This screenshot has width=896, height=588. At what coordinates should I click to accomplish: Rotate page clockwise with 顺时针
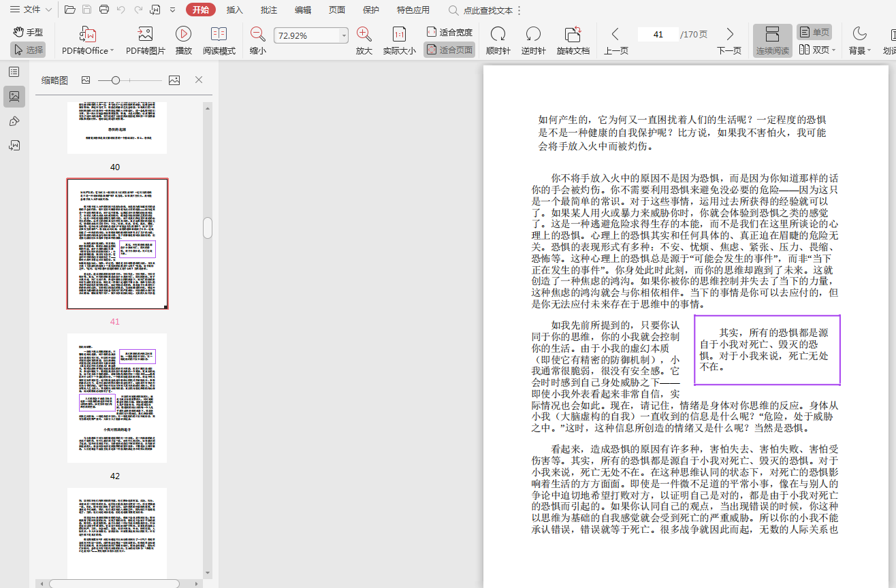498,34
